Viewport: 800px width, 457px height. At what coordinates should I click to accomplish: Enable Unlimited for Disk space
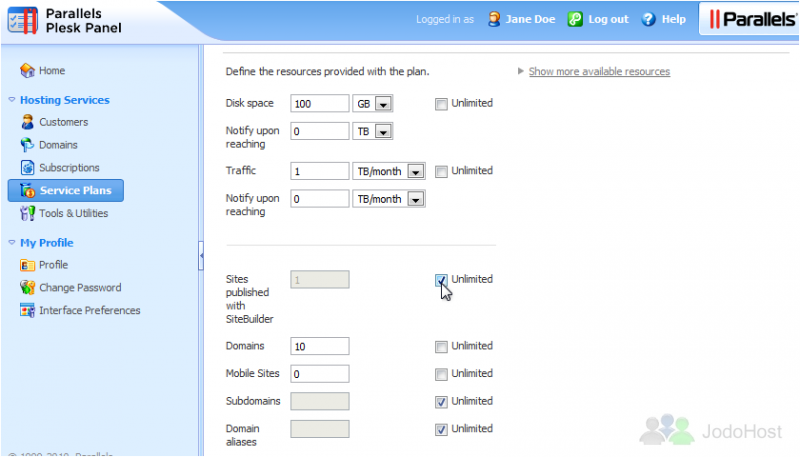441,104
